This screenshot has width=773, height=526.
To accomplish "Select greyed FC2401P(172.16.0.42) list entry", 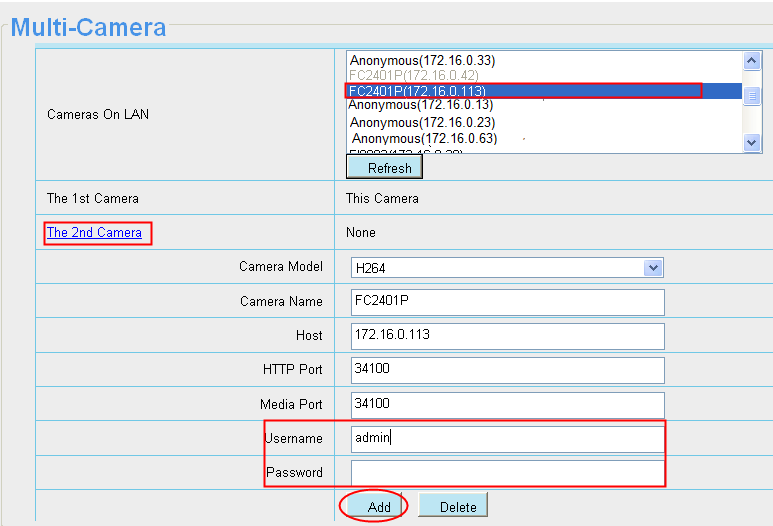I will point(413,75).
